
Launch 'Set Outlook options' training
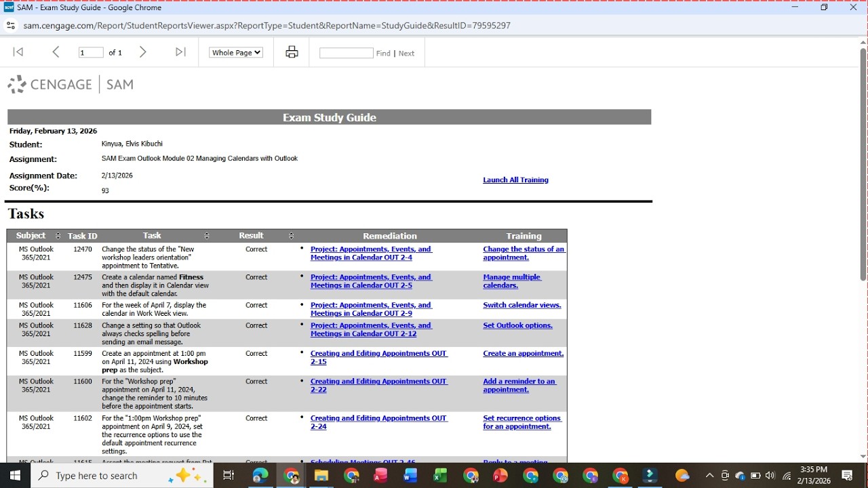517,325
